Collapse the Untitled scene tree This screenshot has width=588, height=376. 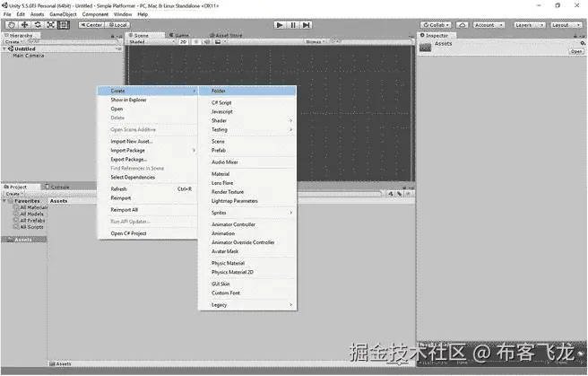point(4,48)
